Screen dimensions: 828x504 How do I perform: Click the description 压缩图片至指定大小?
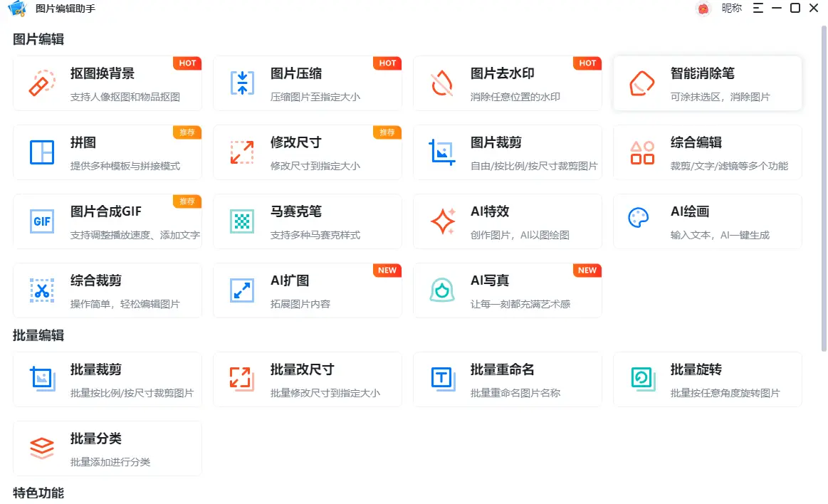point(315,97)
